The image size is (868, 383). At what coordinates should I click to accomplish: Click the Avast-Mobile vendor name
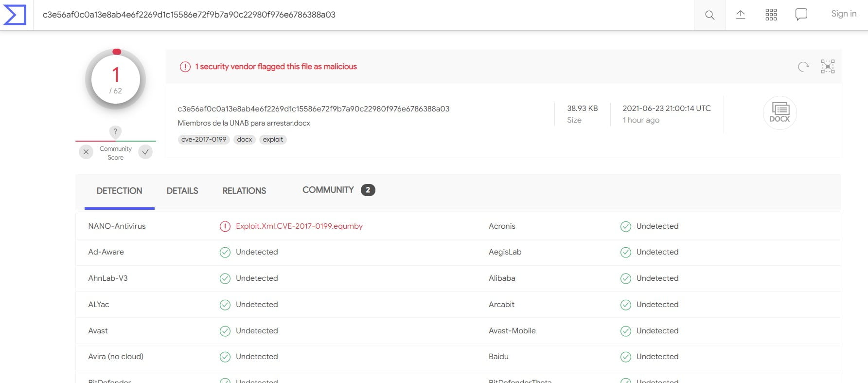(x=512, y=331)
